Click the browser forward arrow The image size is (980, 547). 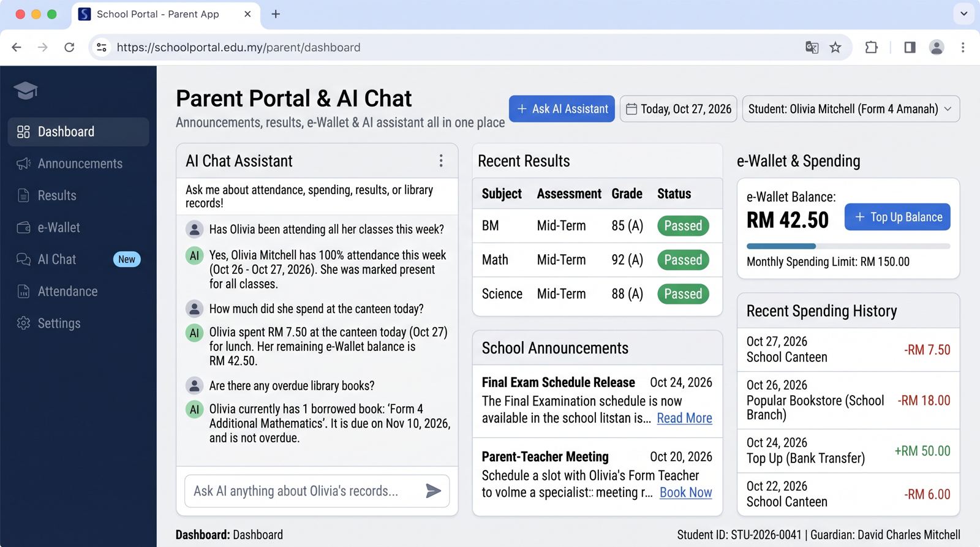(43, 47)
